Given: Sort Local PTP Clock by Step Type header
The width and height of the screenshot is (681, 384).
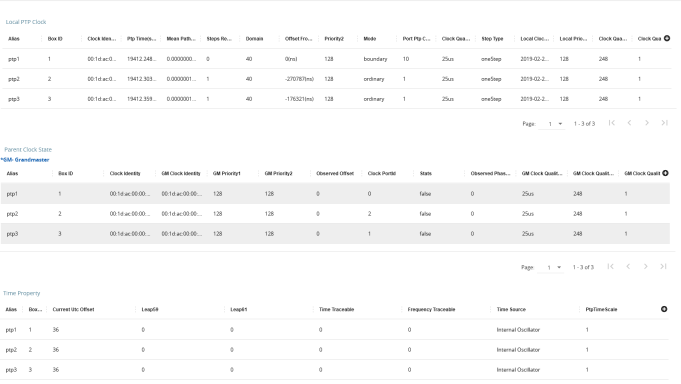Looking at the screenshot, I should click(x=492, y=39).
